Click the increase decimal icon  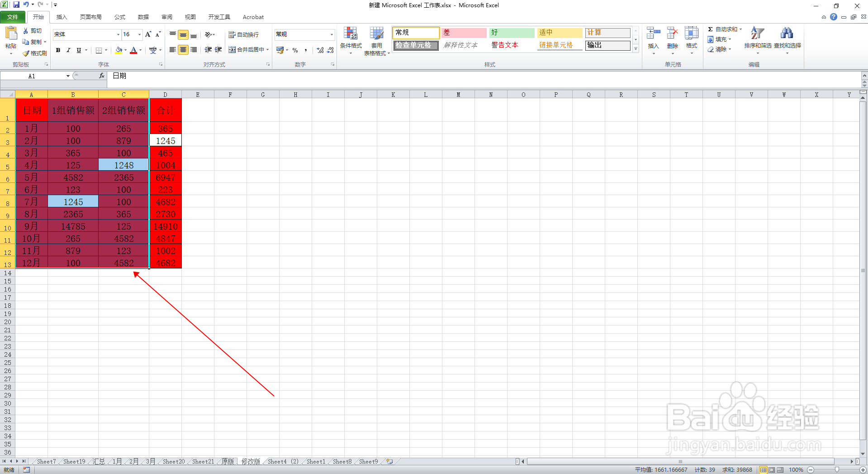(x=320, y=50)
